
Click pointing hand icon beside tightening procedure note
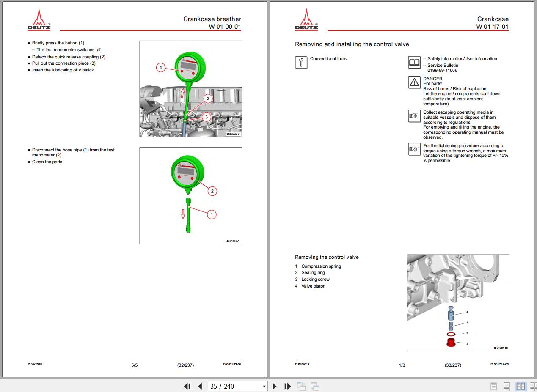414,149
